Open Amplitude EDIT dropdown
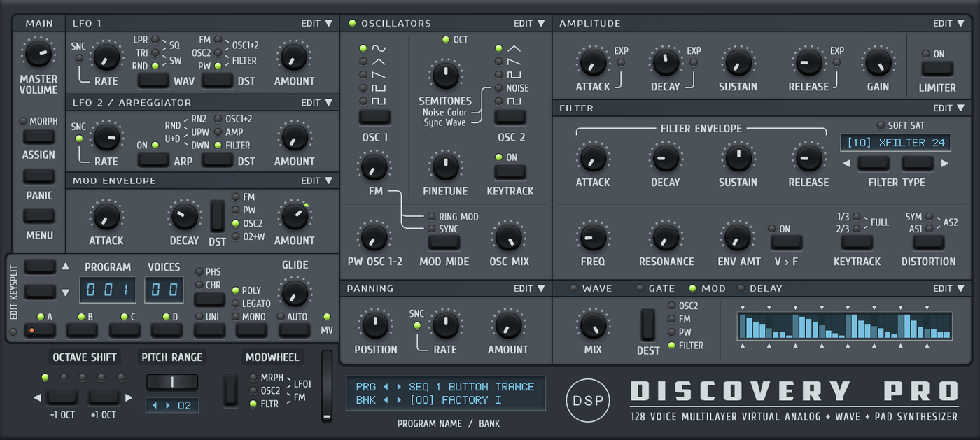Screen dimensions: 980x440 click(x=948, y=23)
